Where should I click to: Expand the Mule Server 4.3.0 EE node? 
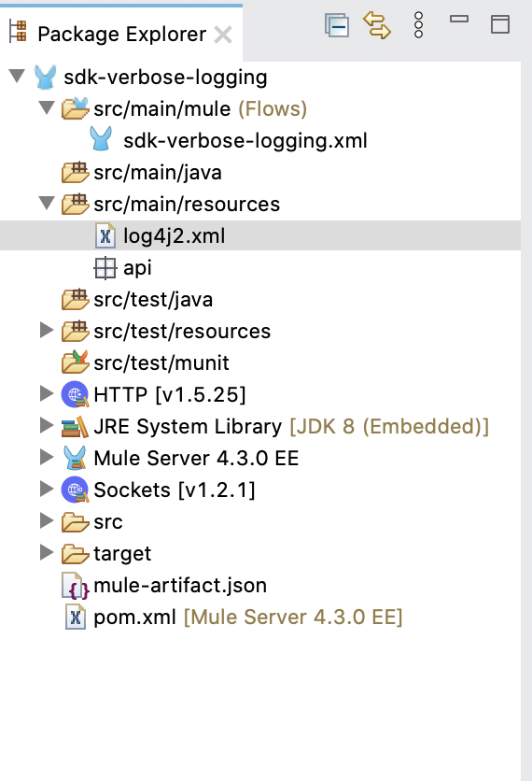click(47, 457)
